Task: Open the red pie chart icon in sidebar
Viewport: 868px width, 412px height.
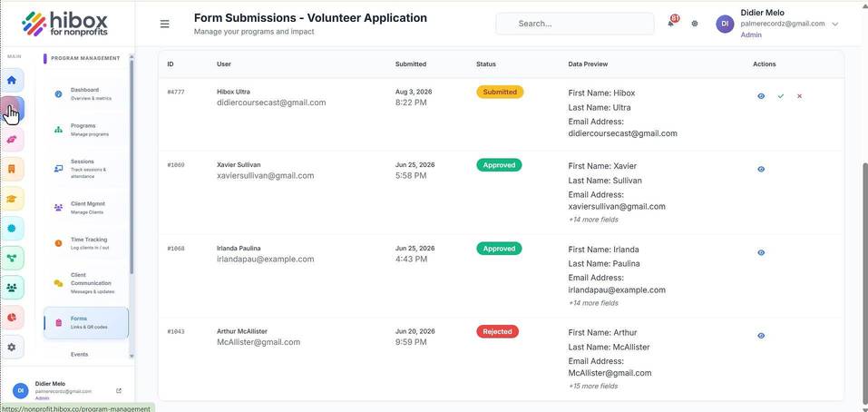Action: point(12,318)
